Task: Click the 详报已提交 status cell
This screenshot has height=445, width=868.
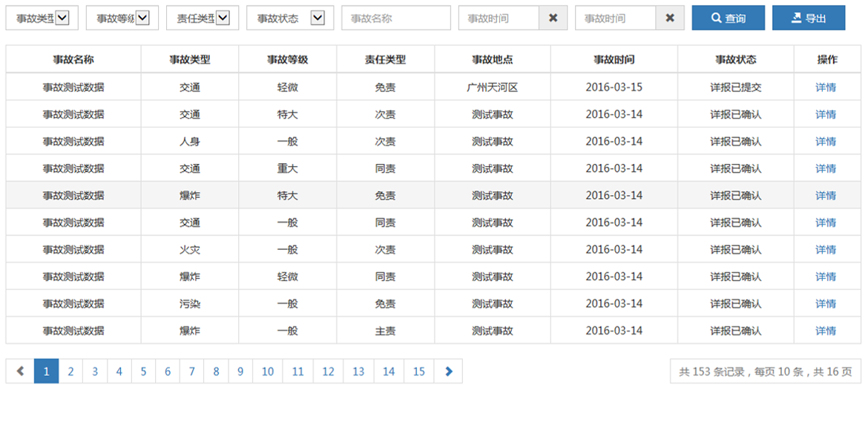Action: point(736,88)
